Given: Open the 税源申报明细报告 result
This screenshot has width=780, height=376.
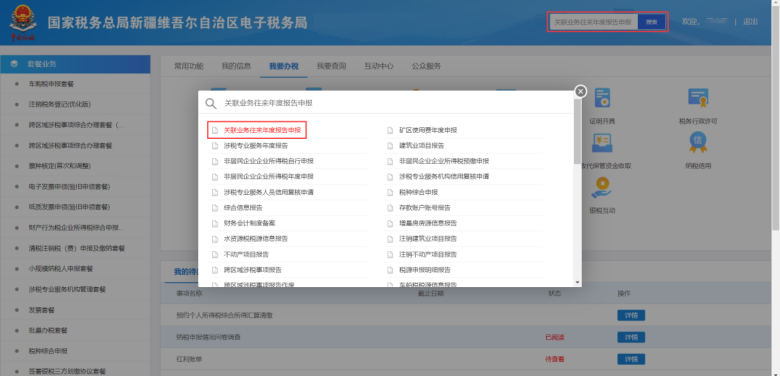Looking at the screenshot, I should (x=425, y=270).
